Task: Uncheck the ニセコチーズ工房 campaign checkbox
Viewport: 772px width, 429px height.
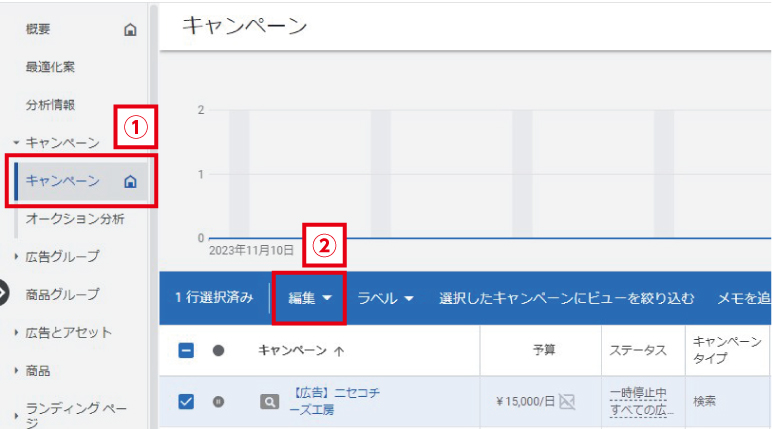Action: click(x=186, y=401)
